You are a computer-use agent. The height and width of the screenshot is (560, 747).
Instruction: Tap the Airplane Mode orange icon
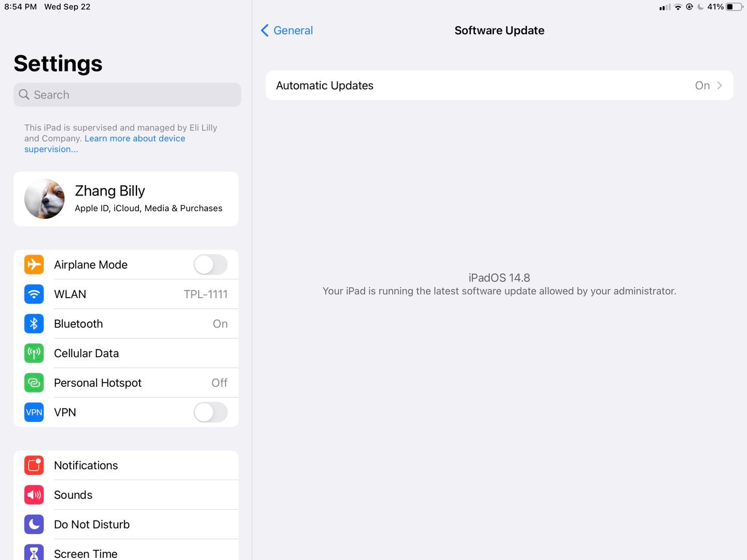point(34,264)
